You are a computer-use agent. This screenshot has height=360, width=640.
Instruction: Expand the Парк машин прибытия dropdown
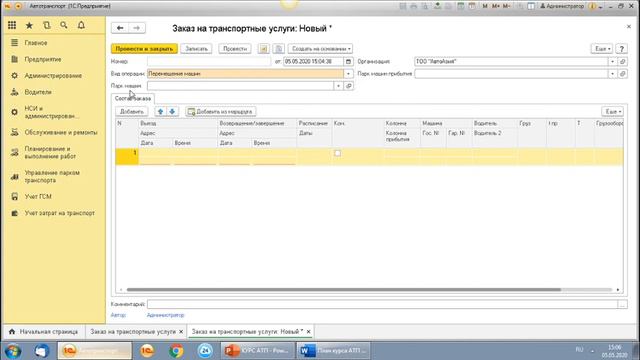[x=612, y=74]
